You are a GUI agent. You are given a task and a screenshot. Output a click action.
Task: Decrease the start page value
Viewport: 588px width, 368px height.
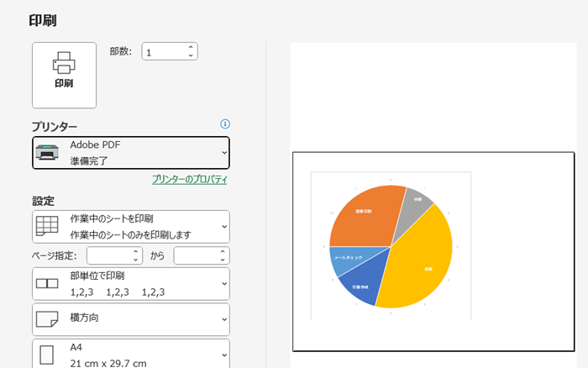click(136, 260)
